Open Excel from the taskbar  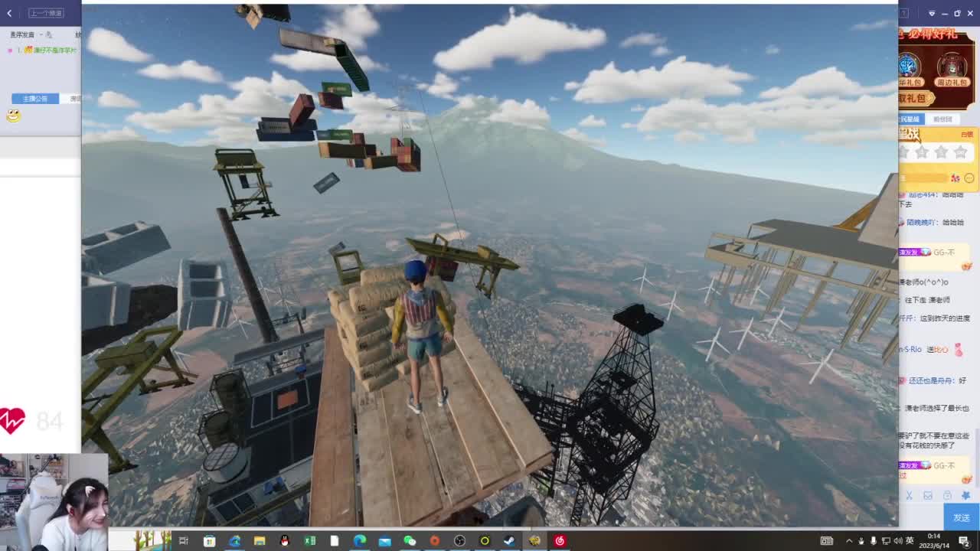(310, 541)
